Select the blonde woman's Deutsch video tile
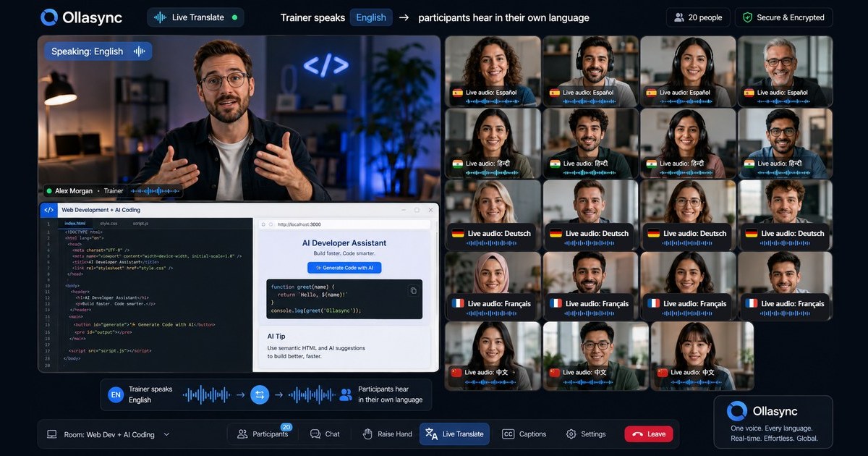This screenshot has height=456, width=868. click(x=493, y=215)
